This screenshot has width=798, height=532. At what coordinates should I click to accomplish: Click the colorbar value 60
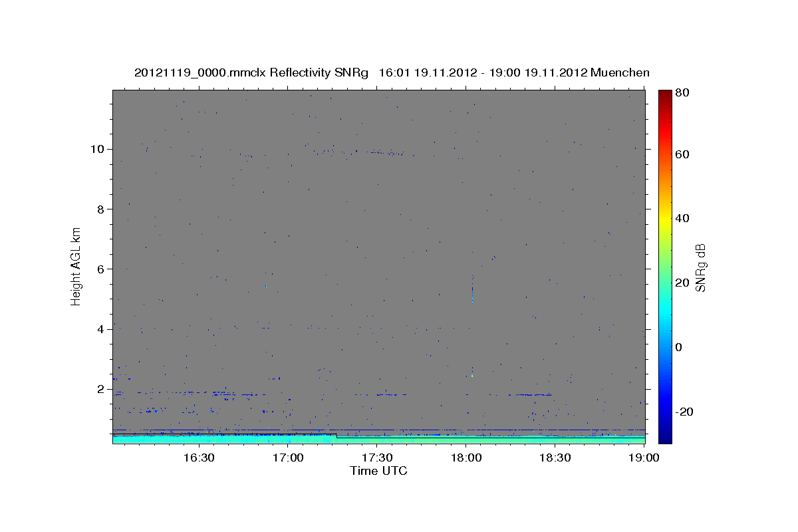682,154
